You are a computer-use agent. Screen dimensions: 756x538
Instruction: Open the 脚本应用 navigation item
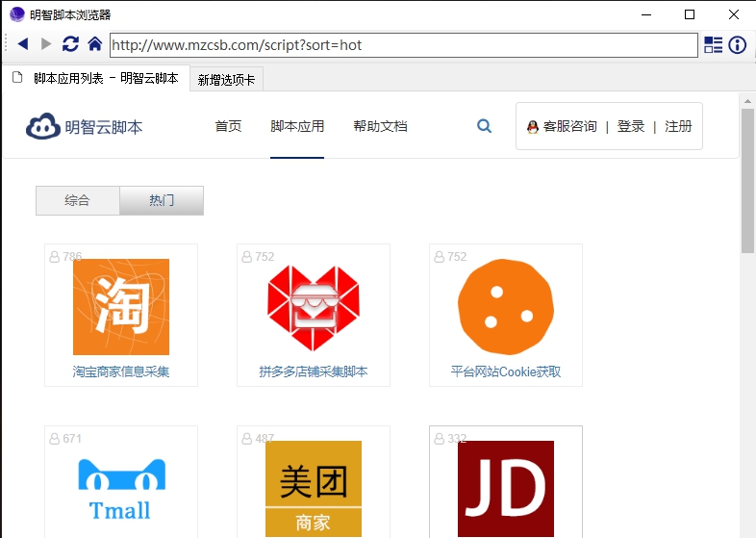click(297, 126)
